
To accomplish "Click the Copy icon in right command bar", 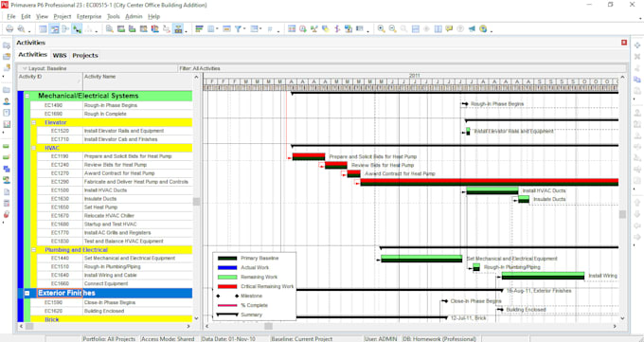I will click(x=637, y=79).
